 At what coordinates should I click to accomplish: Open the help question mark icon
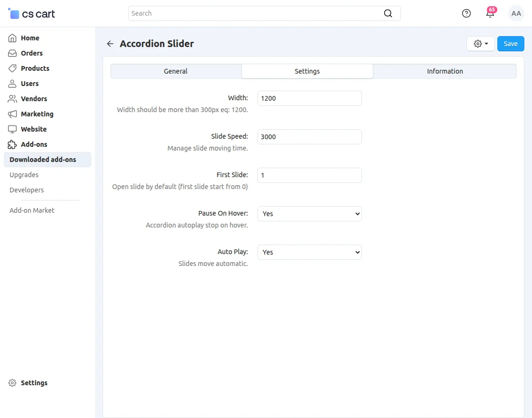(466, 13)
